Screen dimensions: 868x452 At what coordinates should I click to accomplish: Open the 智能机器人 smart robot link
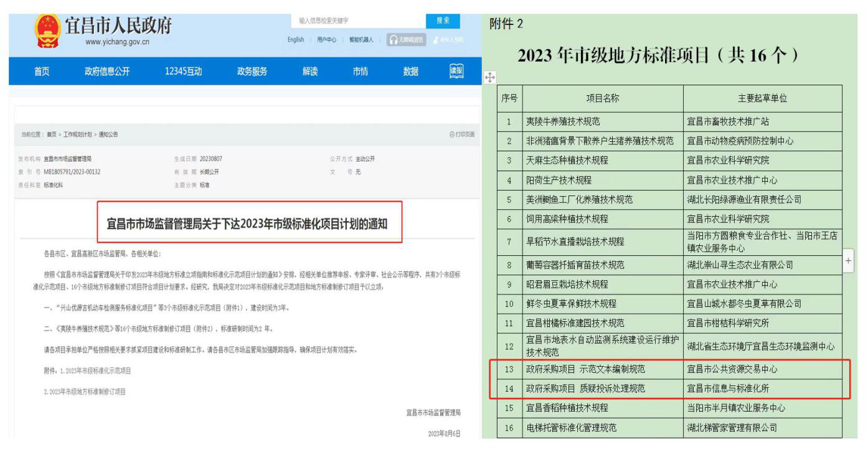point(361,40)
